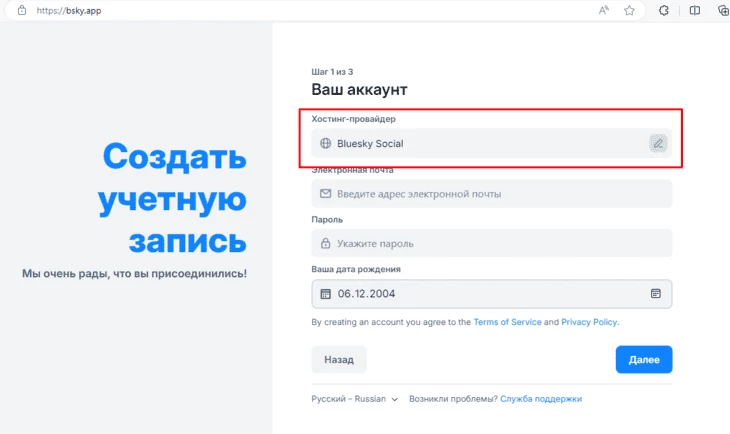Click the Назад button
Screen dimensions: 730x434
point(339,359)
